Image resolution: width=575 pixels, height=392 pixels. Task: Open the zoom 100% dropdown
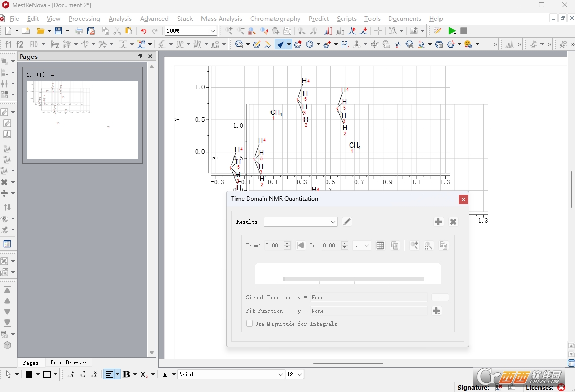click(212, 31)
